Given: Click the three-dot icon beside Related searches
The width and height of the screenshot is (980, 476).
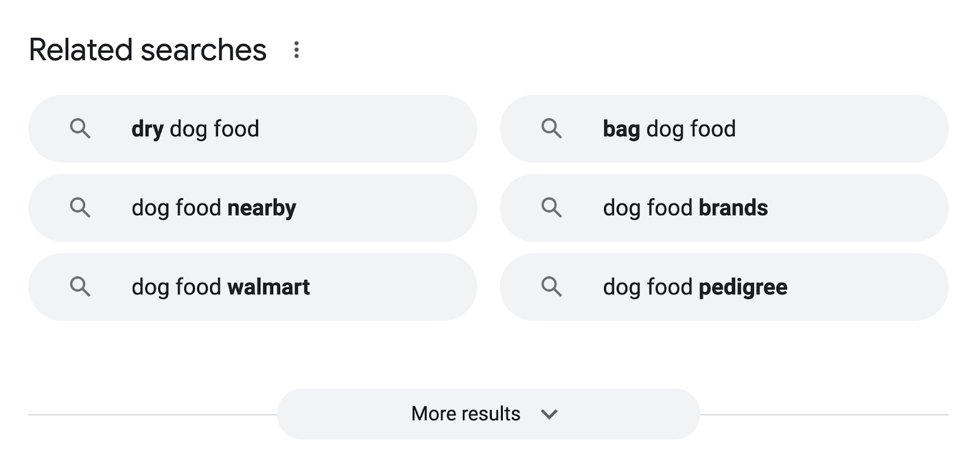Looking at the screenshot, I should point(296,50).
